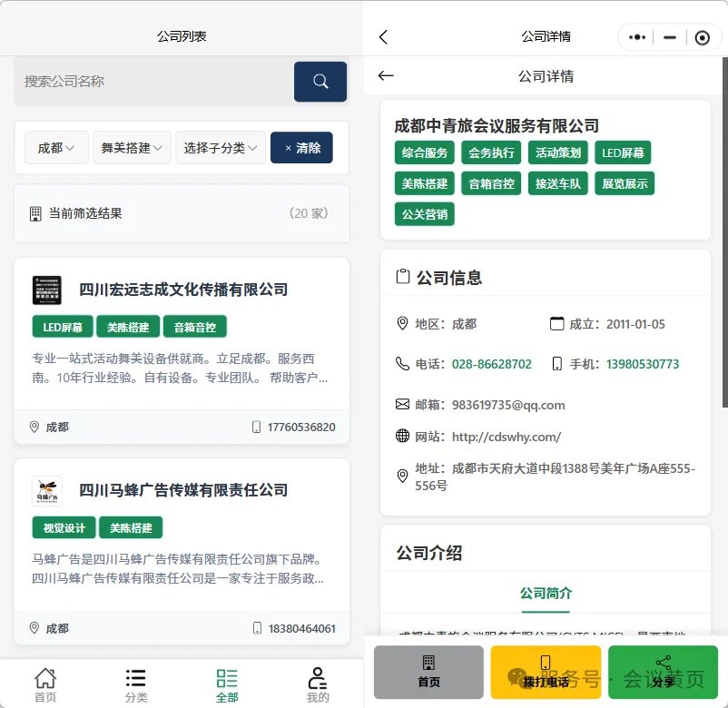Open the mini-program three-dots menu

[637, 37]
